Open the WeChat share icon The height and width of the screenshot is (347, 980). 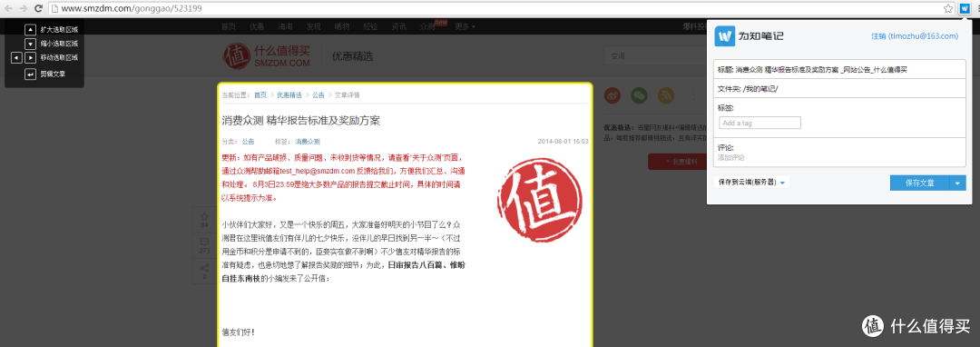tap(639, 95)
